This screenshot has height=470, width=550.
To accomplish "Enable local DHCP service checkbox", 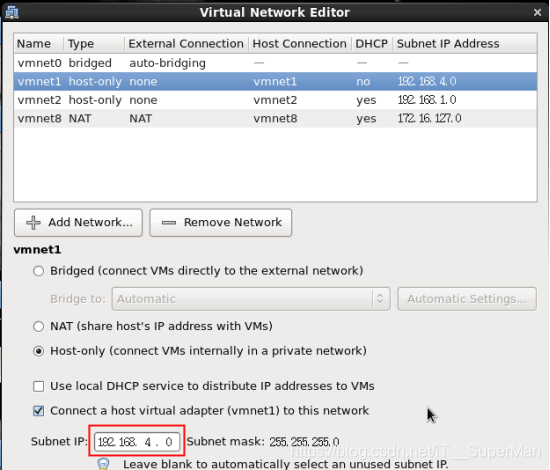I will tap(39, 386).
